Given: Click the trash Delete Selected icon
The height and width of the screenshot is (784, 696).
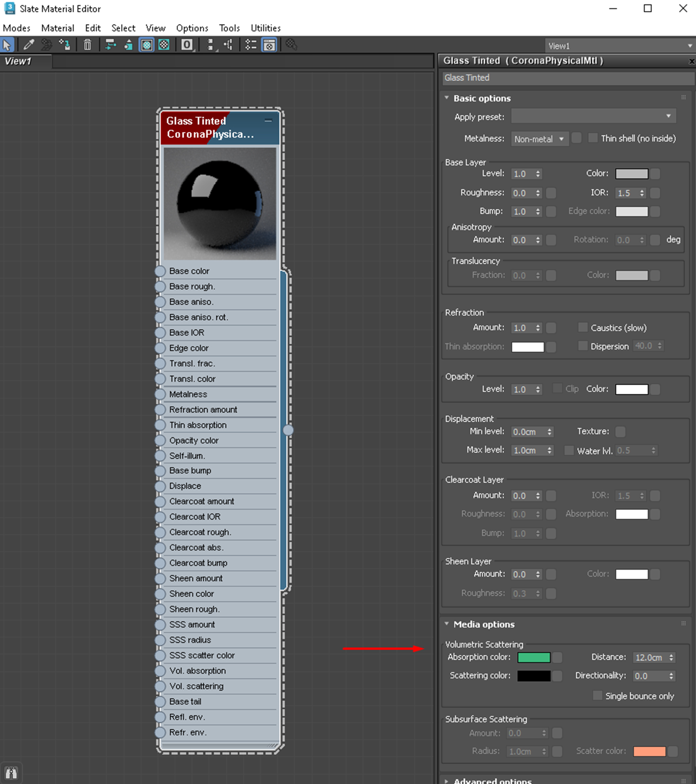Looking at the screenshot, I should pyautogui.click(x=87, y=45).
